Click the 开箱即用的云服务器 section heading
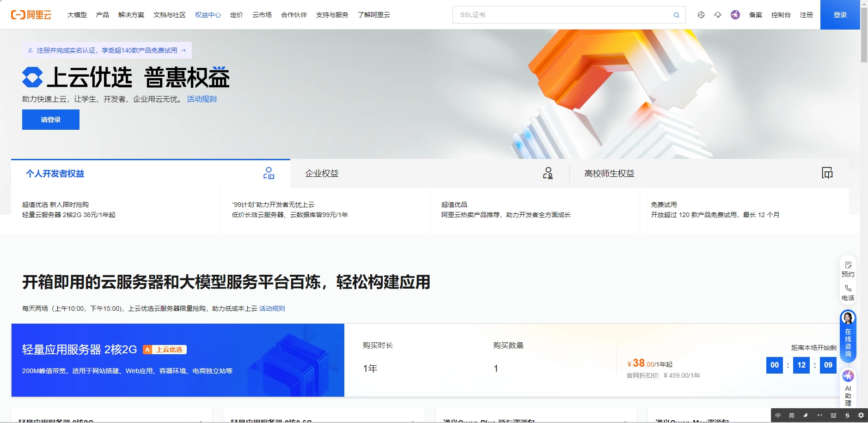This screenshot has width=868, height=423. click(x=226, y=282)
